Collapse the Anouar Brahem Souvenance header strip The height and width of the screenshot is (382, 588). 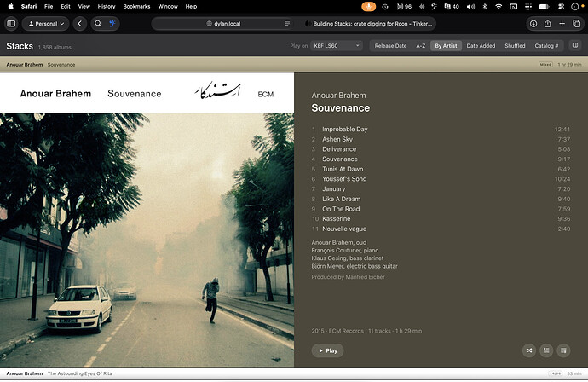[x=294, y=65]
